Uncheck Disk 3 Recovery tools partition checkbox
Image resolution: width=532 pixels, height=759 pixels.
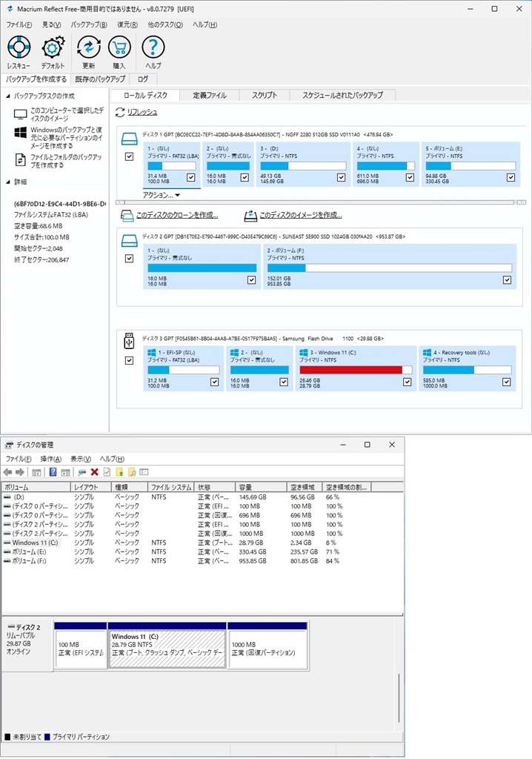pyautogui.click(x=506, y=382)
